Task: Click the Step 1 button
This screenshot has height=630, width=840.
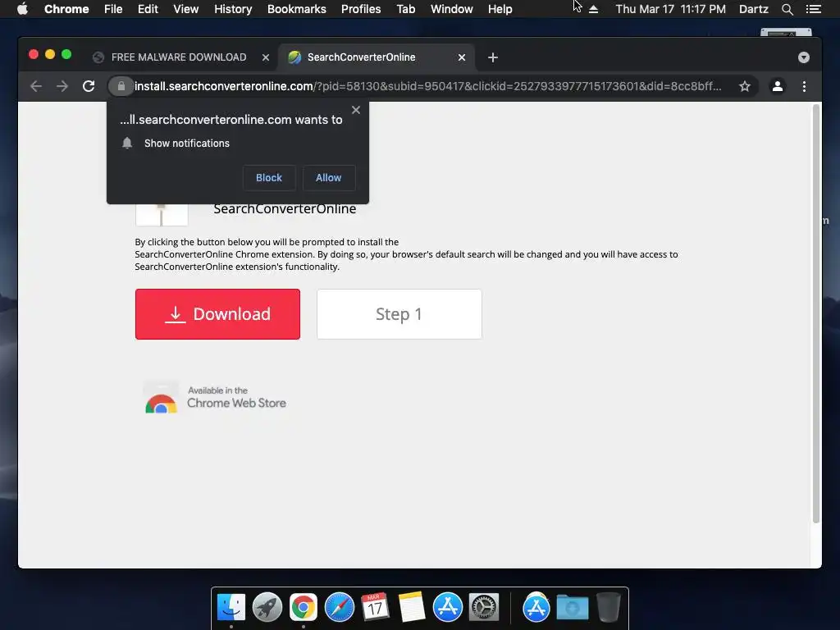Action: click(399, 314)
